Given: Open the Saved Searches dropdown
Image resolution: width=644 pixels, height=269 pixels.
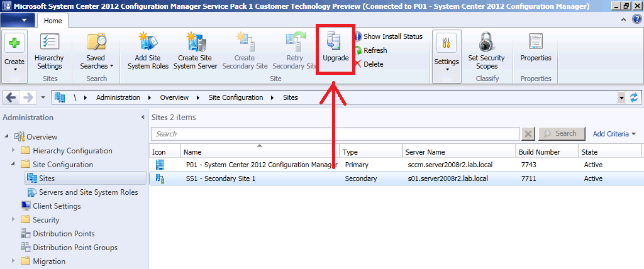Looking at the screenshot, I should coord(96,52).
